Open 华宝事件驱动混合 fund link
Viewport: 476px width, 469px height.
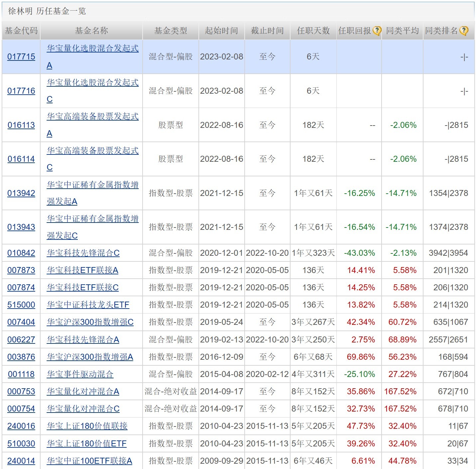click(80, 374)
